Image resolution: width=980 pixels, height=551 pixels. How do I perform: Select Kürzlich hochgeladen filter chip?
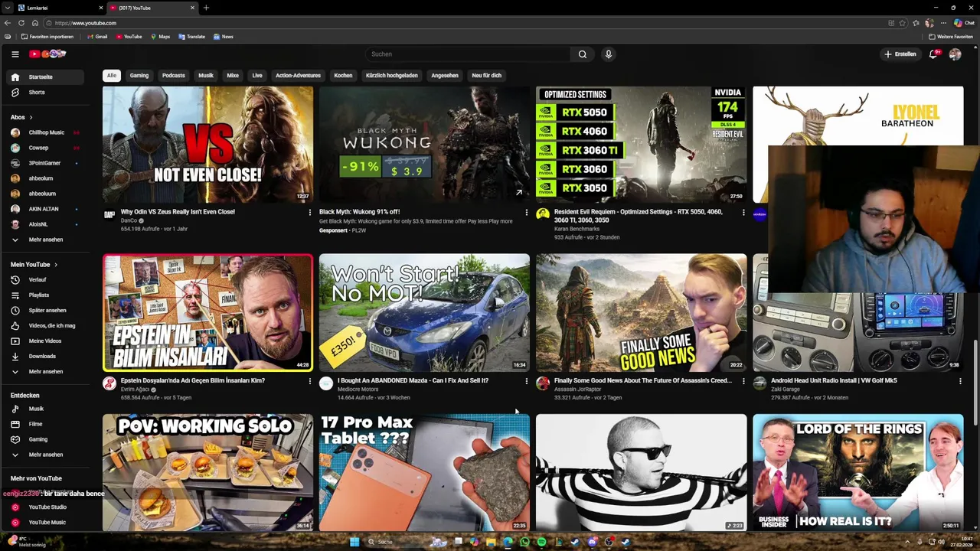coord(391,76)
